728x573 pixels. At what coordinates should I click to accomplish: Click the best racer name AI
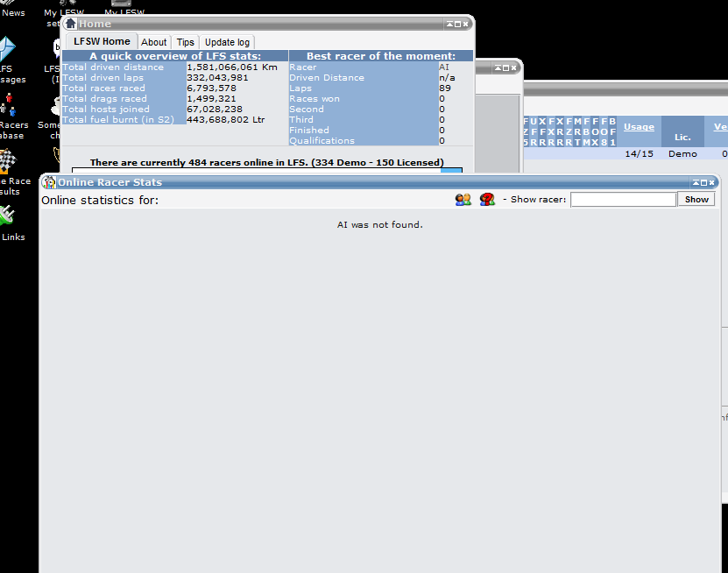[444, 67]
